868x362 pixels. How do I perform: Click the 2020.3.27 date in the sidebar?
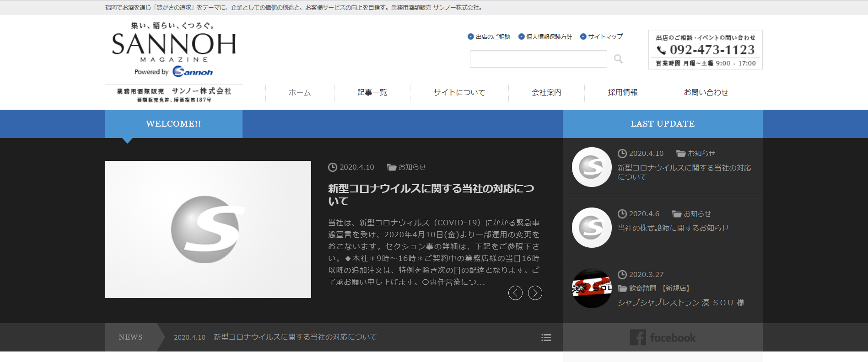pos(646,275)
